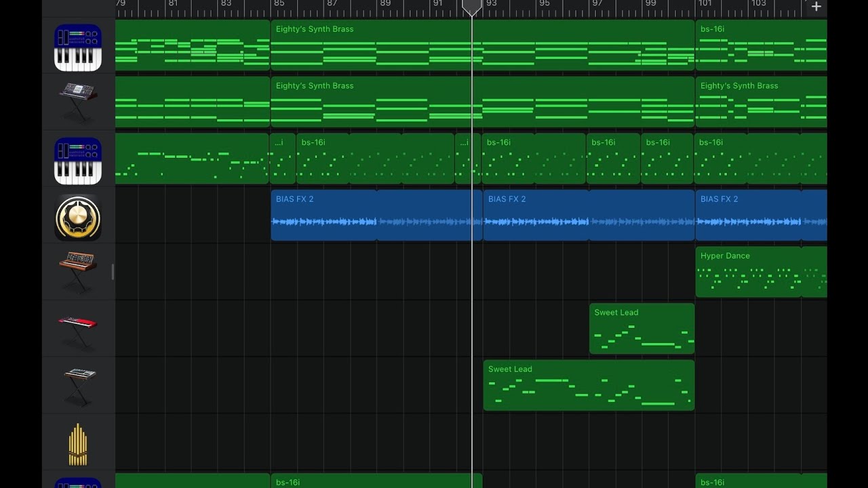Tap the track header resize handle
This screenshot has height=488, width=868.
[x=113, y=272]
